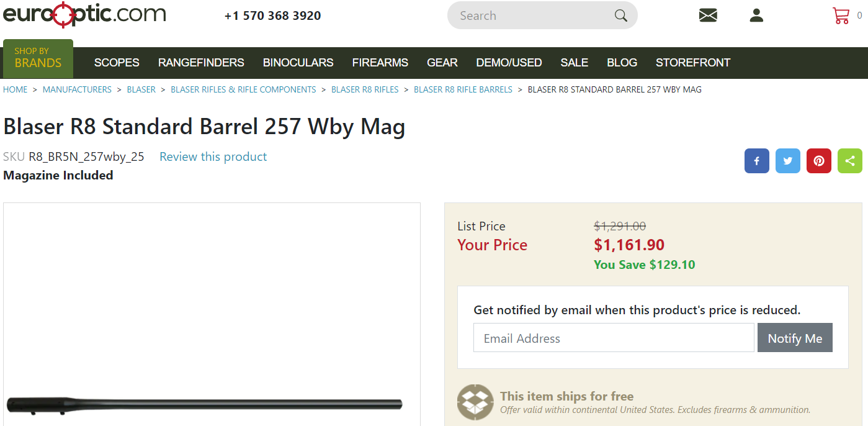Open the Demo/Used menu item

click(509, 63)
